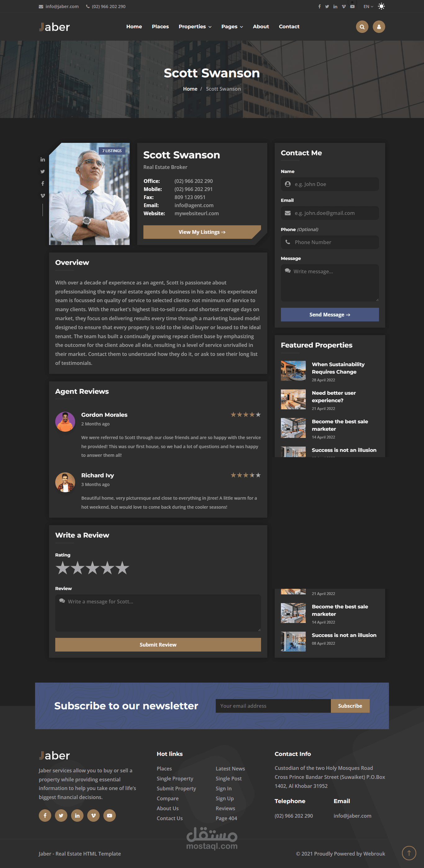Click the search icon in header
424x868 pixels.
pos(362,27)
